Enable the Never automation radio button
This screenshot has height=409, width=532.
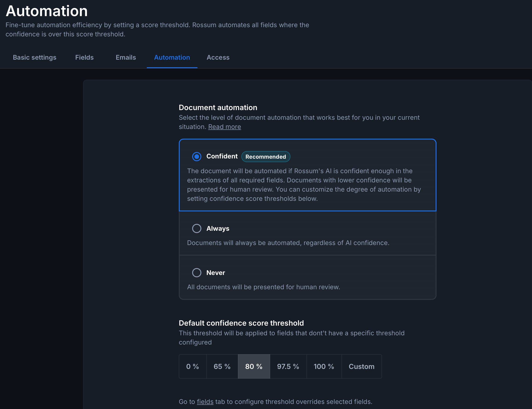click(x=197, y=273)
